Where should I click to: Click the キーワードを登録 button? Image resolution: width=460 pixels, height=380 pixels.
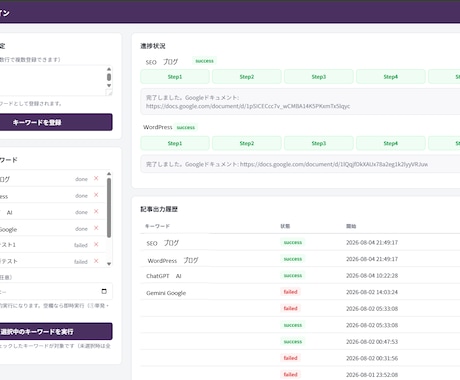pos(55,122)
